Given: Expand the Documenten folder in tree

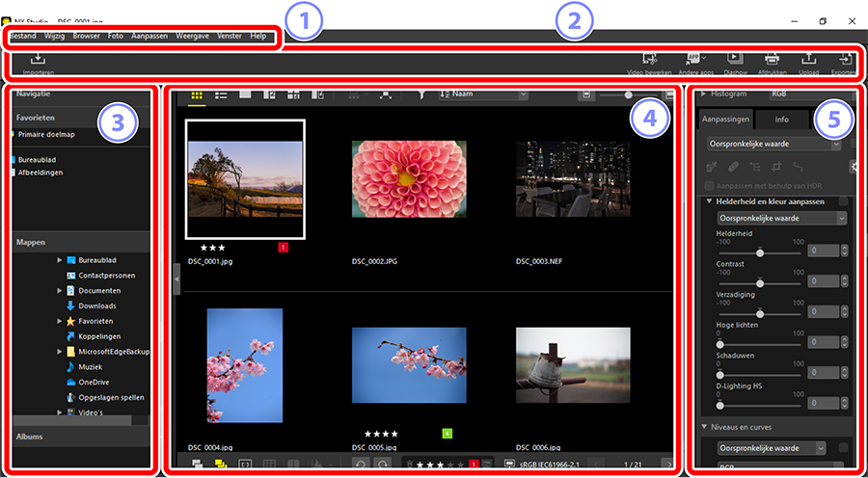Looking at the screenshot, I should [59, 290].
